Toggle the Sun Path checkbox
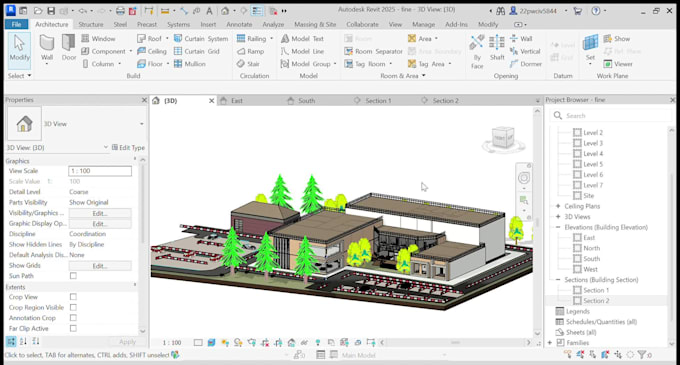 73,276
